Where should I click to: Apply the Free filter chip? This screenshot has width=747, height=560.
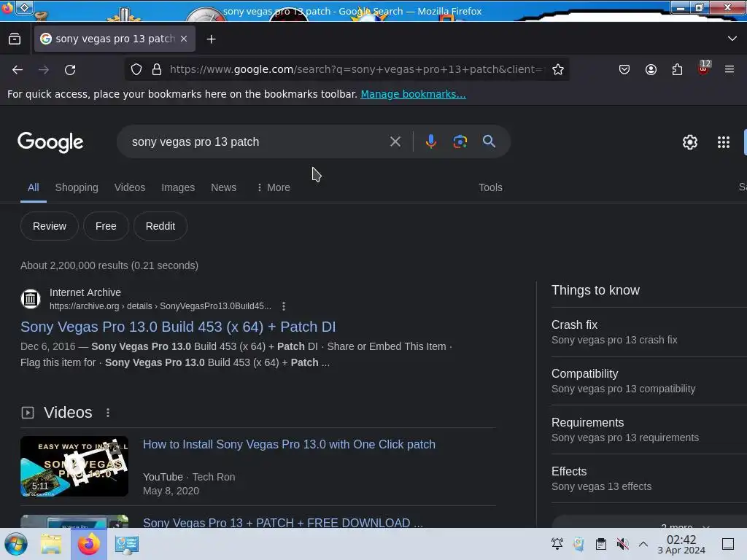click(x=106, y=226)
